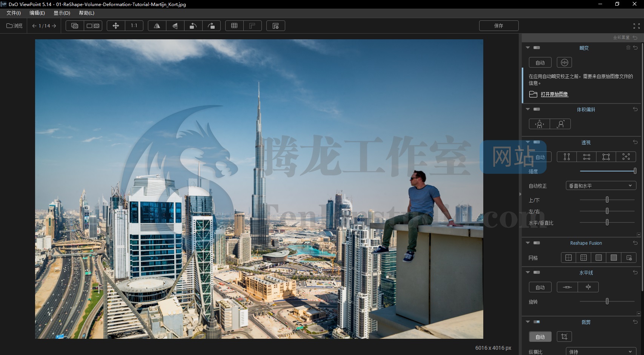Pick the horizontal horizon line tool

567,287
